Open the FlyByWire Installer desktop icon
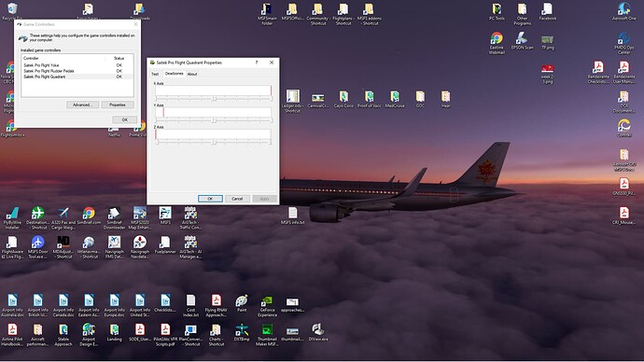This screenshot has width=644, height=362. [12, 217]
